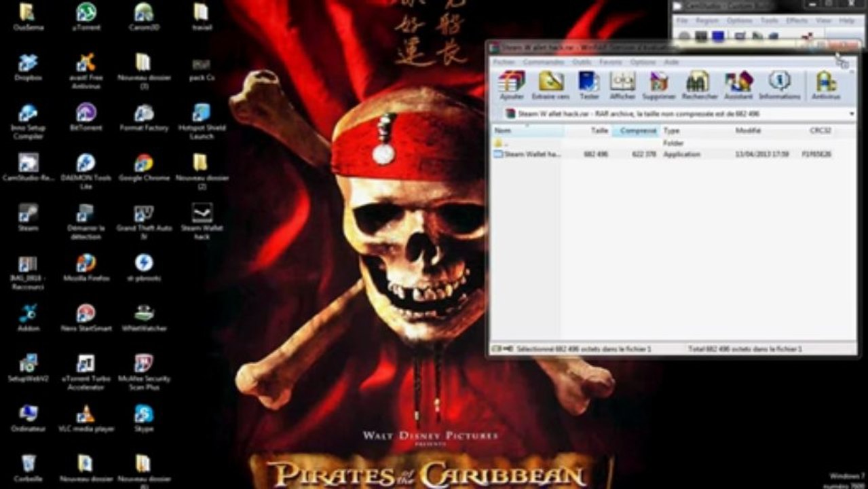Open the WinRAR Favoris menu
Screen dimensions: 868x489
[611, 62]
